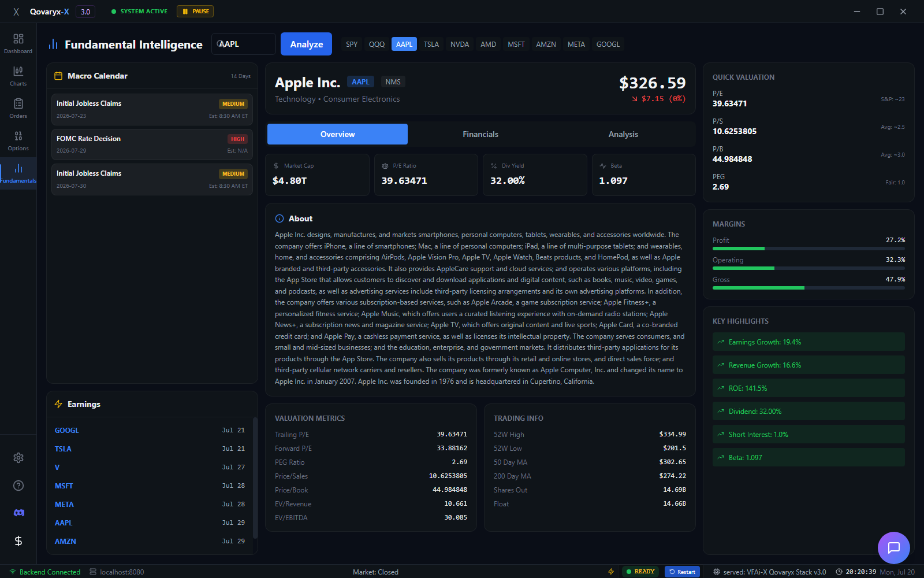Click the Profit margin progress bar
Image resolution: width=924 pixels, height=578 pixels.
(x=808, y=249)
